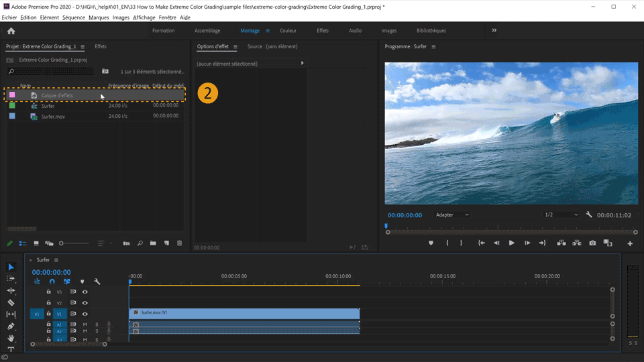
Task: Mute the A1 audio track
Action: 85,324
